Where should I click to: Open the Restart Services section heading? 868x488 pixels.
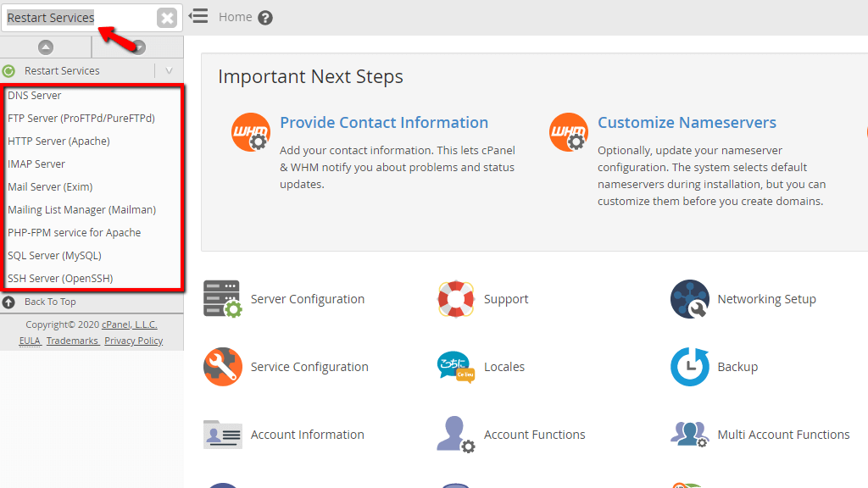[x=62, y=71]
